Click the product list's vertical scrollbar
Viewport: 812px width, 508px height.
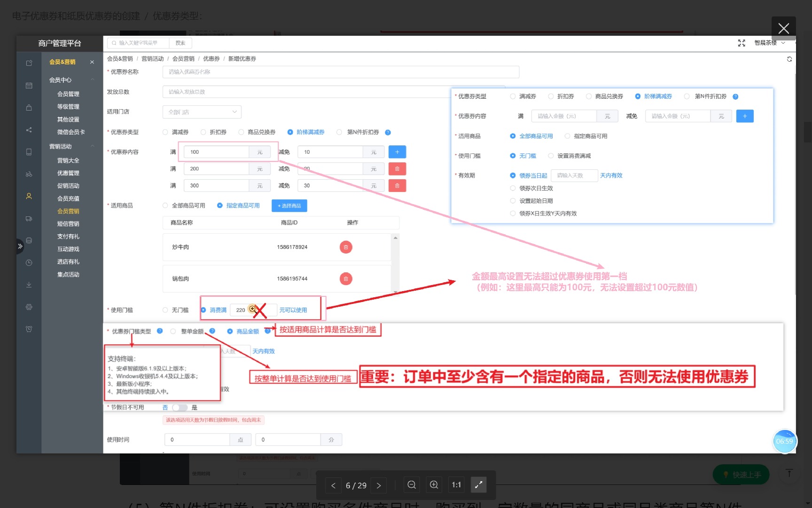(x=396, y=263)
